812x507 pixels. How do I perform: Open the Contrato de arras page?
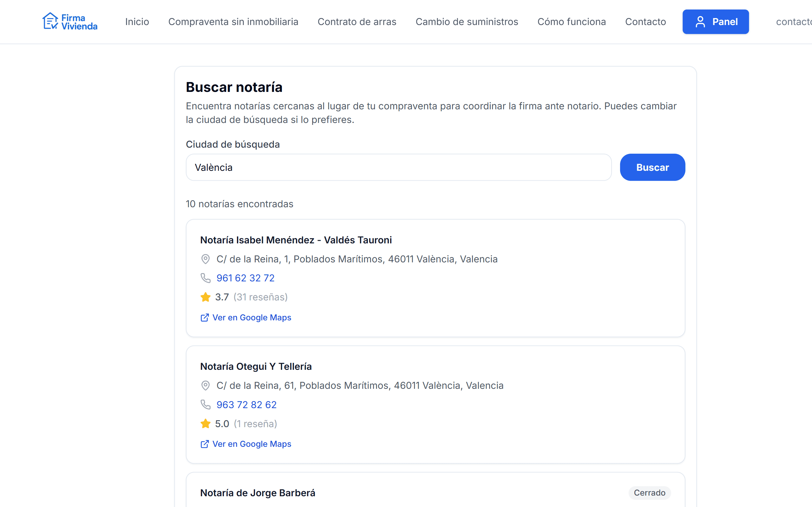click(x=357, y=22)
